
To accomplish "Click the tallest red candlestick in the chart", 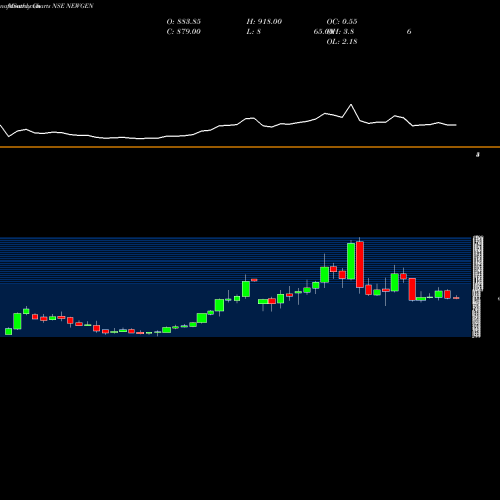I will click(360, 265).
